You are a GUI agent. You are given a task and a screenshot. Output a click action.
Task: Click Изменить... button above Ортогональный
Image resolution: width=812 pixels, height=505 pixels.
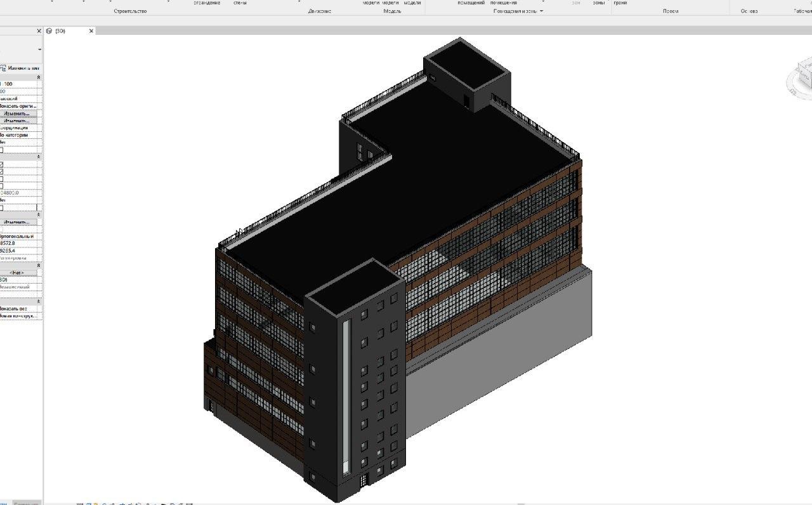(x=18, y=222)
